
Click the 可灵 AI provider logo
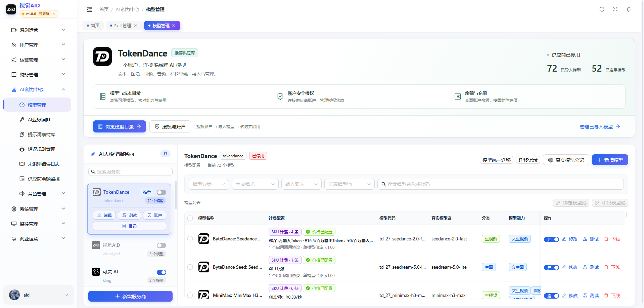pyautogui.click(x=96, y=272)
